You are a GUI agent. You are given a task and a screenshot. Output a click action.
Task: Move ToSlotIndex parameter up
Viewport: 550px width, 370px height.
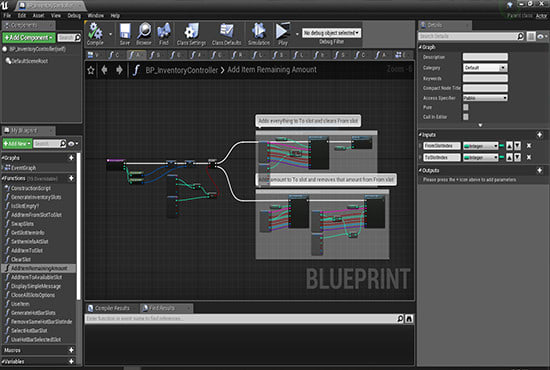coord(509,157)
